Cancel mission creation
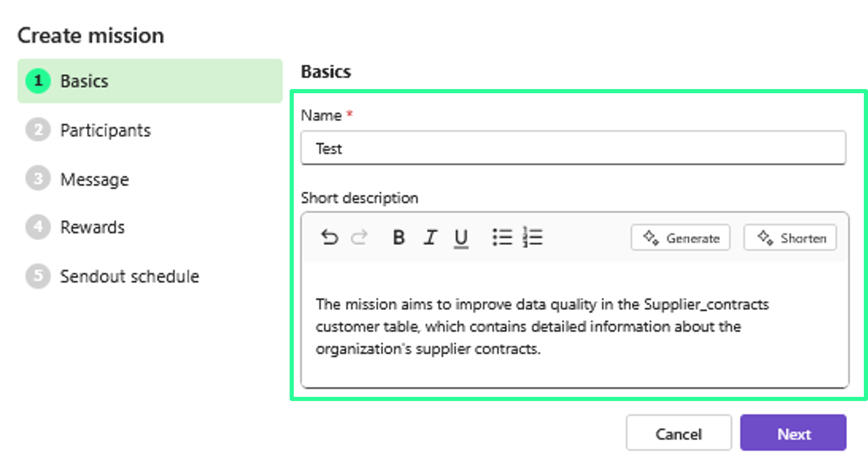This screenshot has height=473, width=868. point(678,433)
